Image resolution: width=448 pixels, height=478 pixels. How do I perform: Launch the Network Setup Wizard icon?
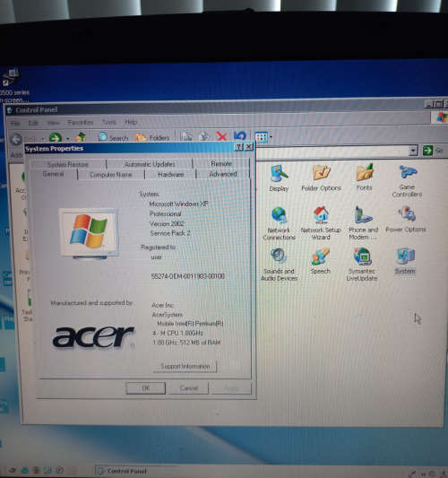[321, 223]
